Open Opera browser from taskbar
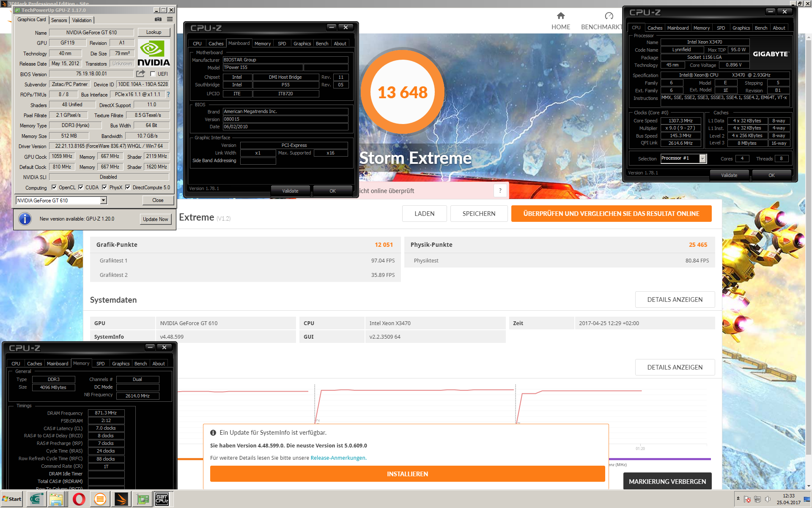Screen dimensions: 812x508 (79, 499)
